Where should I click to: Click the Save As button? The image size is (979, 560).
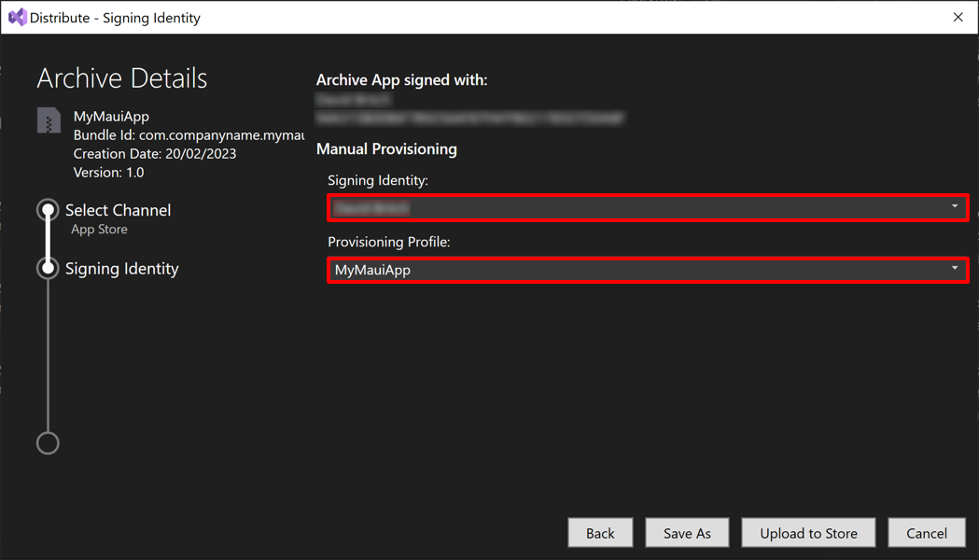click(687, 533)
